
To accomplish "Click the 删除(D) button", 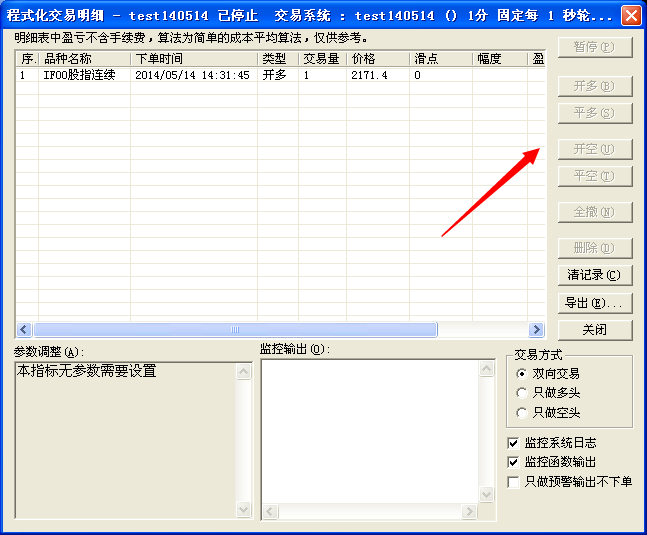I will point(595,248).
